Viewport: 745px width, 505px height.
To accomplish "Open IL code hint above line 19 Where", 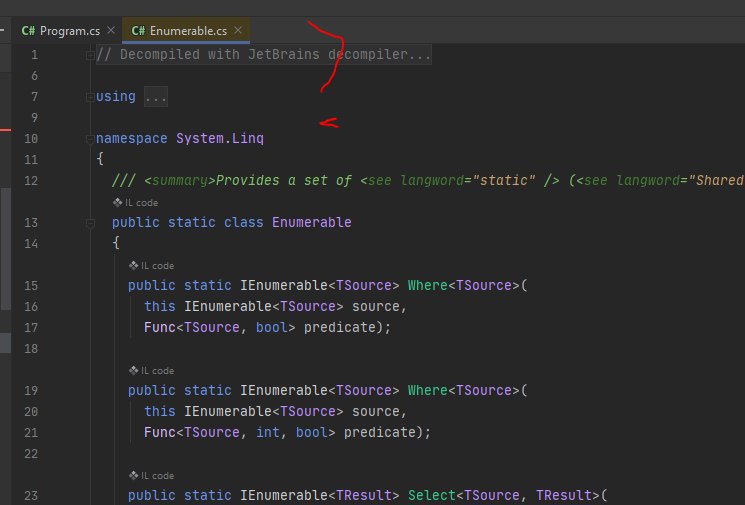I will click(x=152, y=371).
